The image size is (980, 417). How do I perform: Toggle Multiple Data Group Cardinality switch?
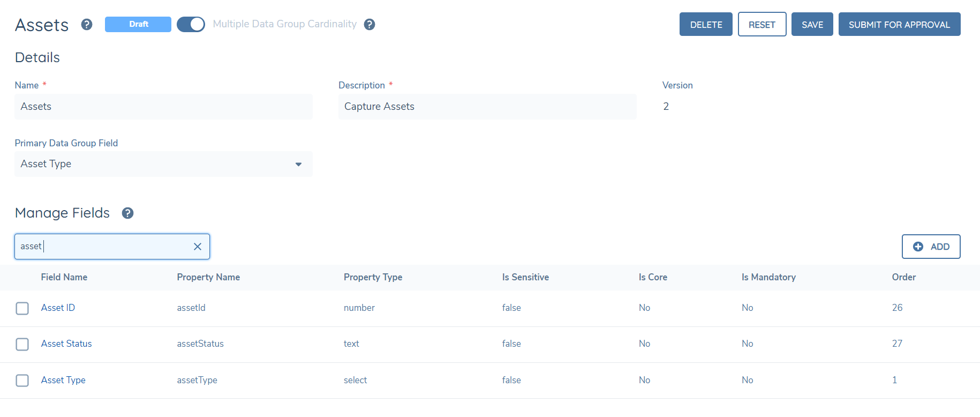[x=191, y=25]
